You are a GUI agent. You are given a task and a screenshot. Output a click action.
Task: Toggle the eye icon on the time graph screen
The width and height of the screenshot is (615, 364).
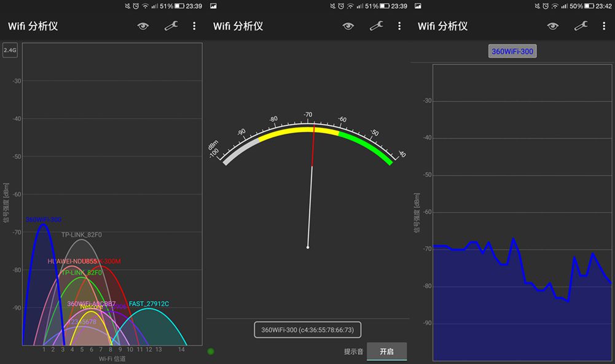click(x=552, y=26)
